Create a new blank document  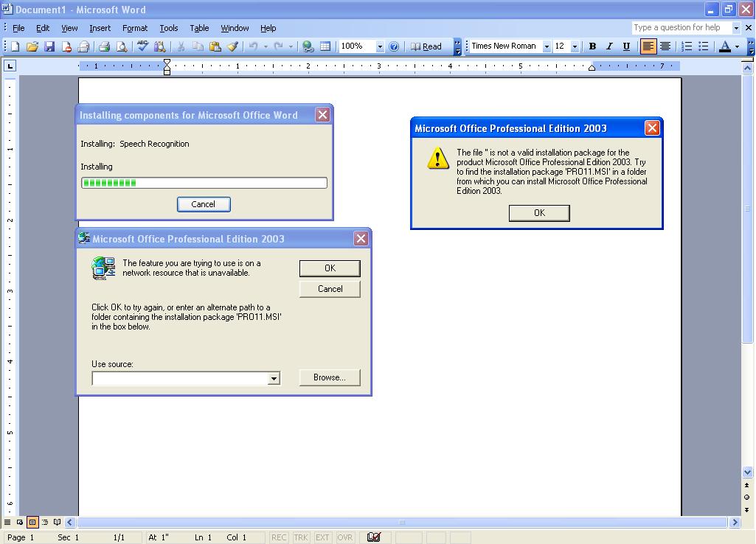[15, 46]
